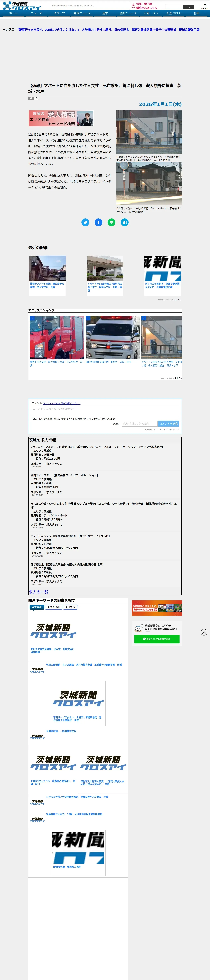Click the green LINE 限定スタンプ GET button

point(157,639)
